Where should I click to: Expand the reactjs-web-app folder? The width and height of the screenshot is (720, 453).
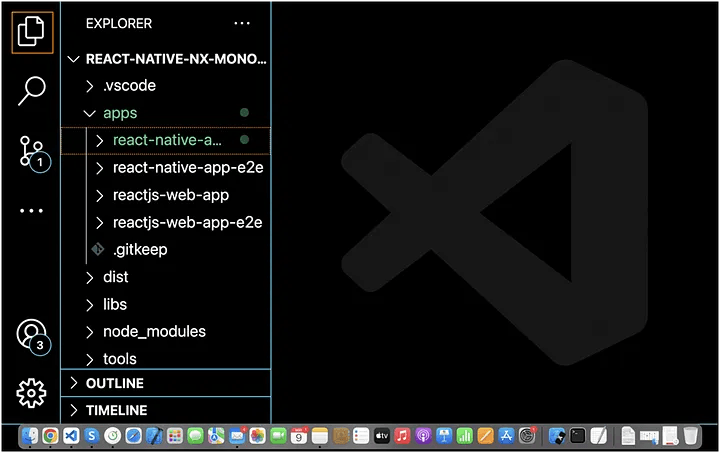(166, 195)
